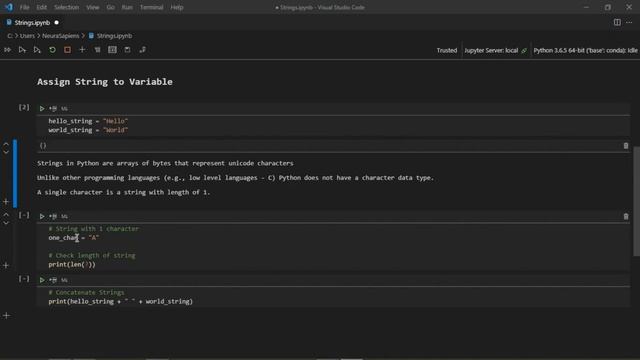Click the '# Check length of string' comment
The image size is (640, 360).
click(92, 256)
